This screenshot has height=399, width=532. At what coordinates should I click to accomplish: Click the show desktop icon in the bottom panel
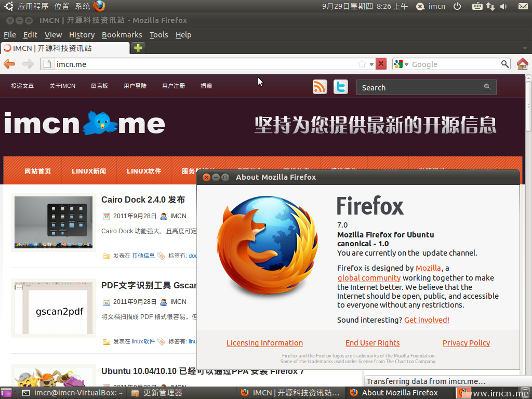pos(6,393)
